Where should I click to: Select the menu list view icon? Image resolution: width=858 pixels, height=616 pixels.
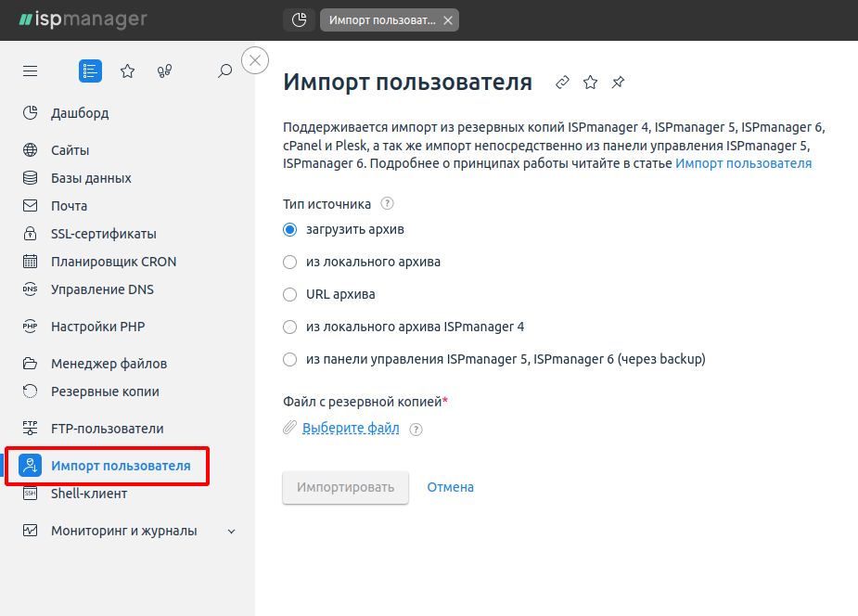90,71
